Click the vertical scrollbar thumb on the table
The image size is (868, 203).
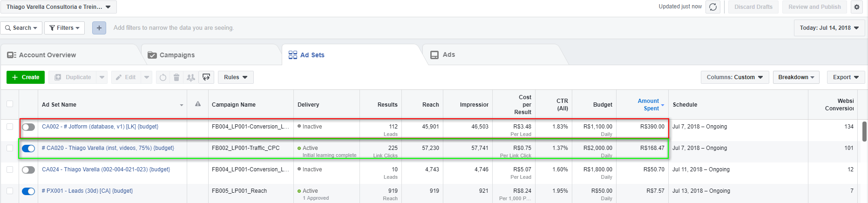(864, 131)
